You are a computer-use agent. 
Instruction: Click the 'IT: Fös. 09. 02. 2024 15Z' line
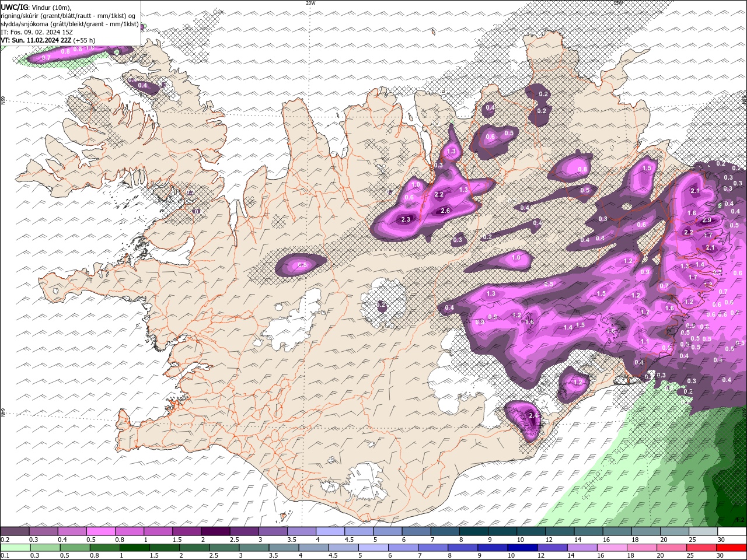37,32
